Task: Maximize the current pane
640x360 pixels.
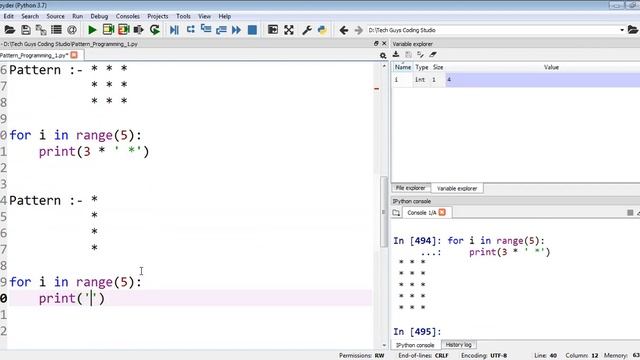Action: [273, 30]
